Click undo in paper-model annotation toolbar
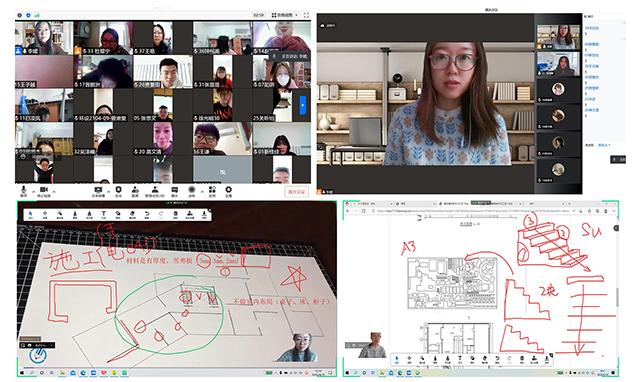Viewport: 640px width, 382px height. [147, 214]
